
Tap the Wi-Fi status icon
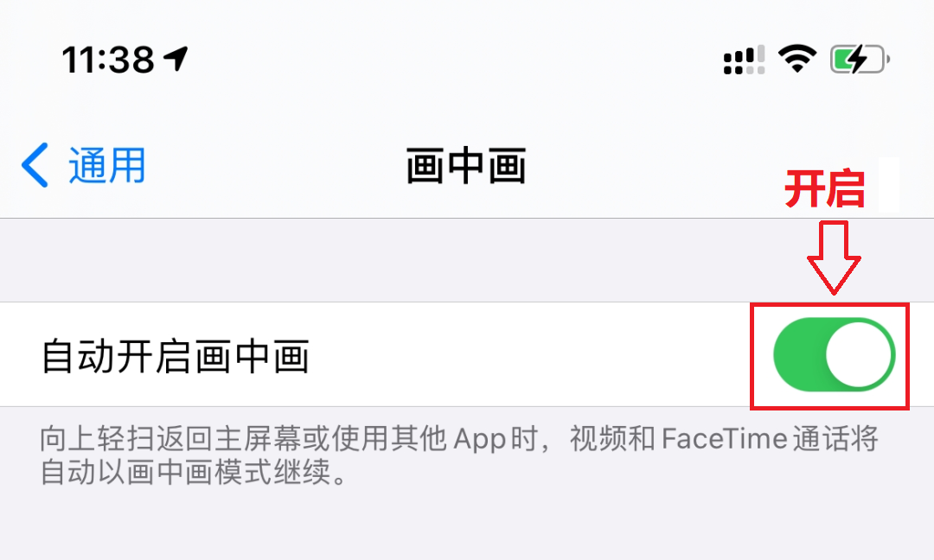[x=797, y=59]
